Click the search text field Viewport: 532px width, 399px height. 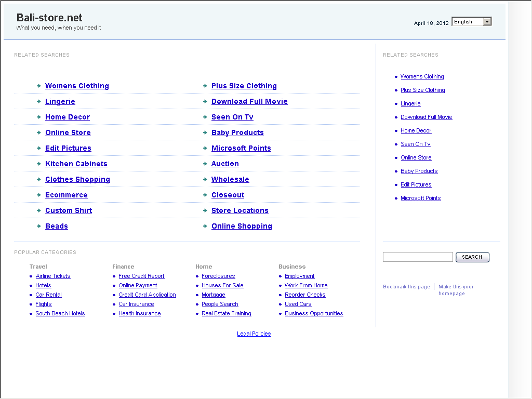click(418, 257)
